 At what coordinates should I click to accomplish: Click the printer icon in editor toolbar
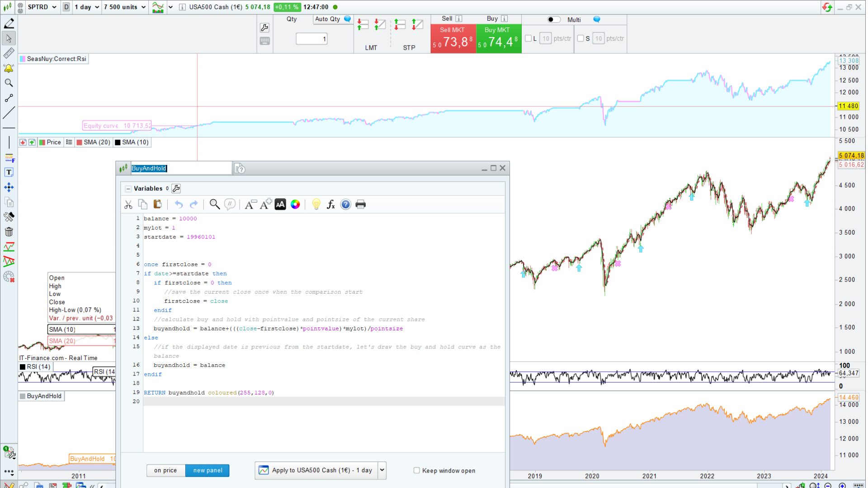coord(360,205)
